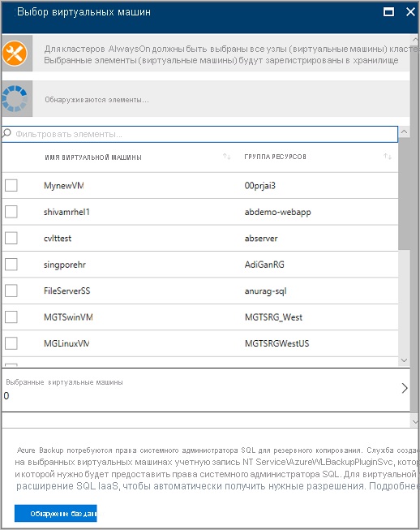Screen dimensions: 420x530
Task: Click the Фильтровать элементы filter input
Action: 200,134
